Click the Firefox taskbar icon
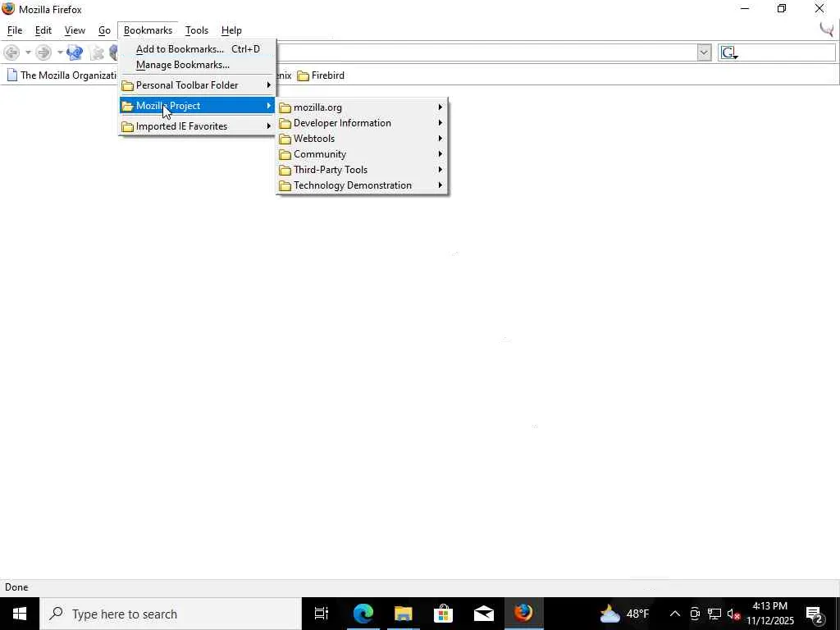This screenshot has height=630, width=840. [523, 614]
